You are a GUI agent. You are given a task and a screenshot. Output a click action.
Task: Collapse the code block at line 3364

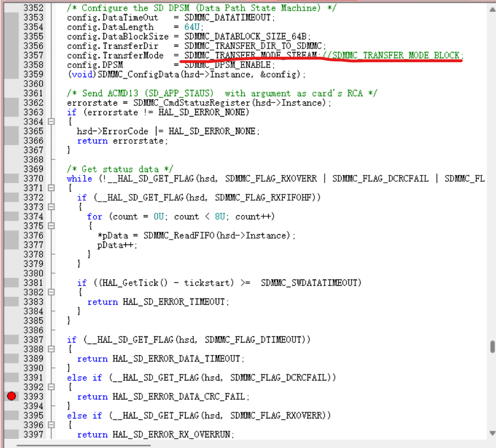click(x=51, y=121)
